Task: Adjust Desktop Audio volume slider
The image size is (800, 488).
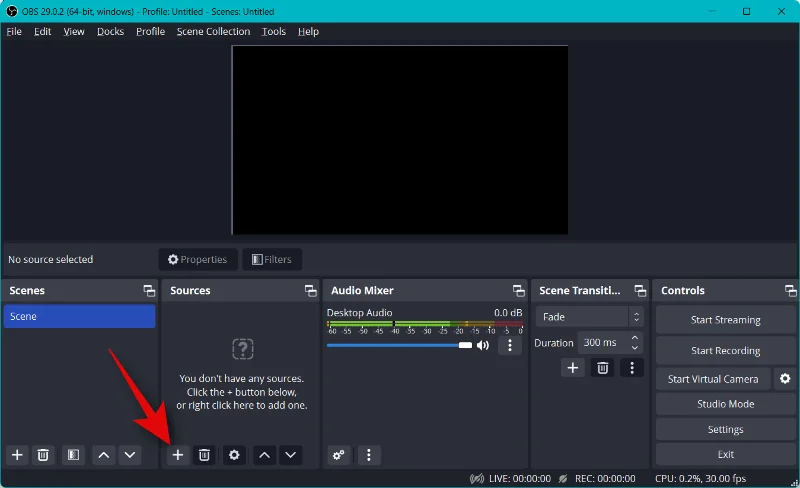Action: click(399, 346)
